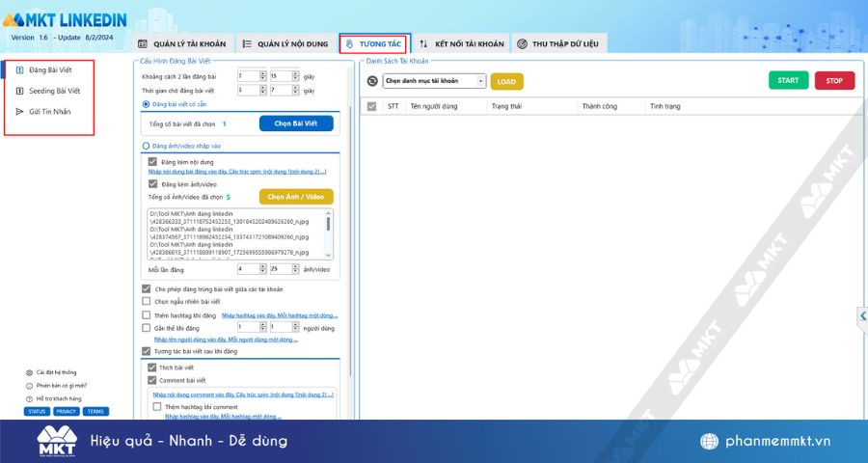
Task: Click the Tương Tác hand icon
Action: point(349,43)
